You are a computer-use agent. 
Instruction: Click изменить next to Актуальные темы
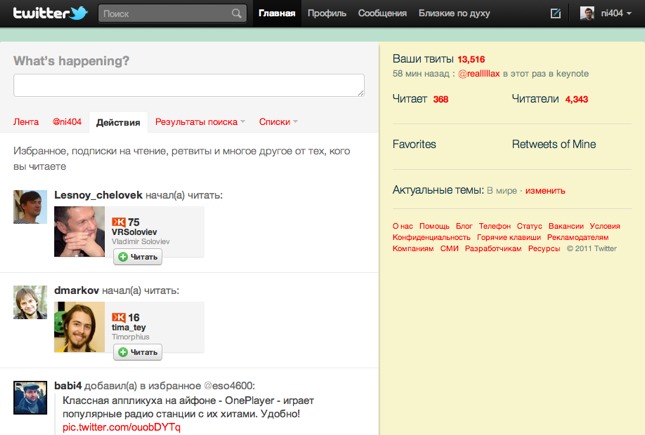[x=545, y=191]
